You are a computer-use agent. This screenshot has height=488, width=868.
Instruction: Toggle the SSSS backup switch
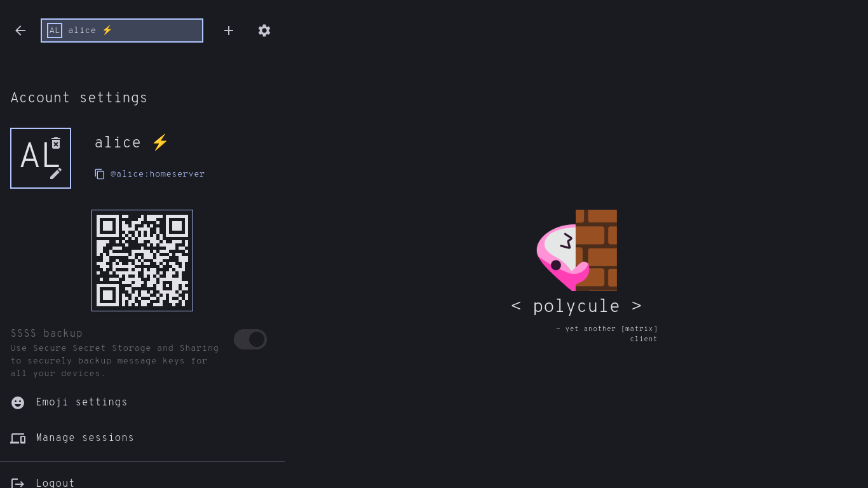(x=250, y=339)
